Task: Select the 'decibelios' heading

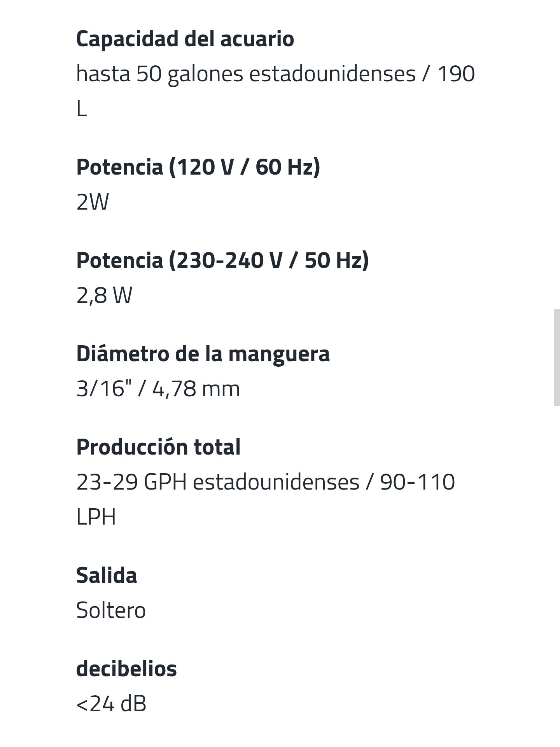Action: point(126,668)
